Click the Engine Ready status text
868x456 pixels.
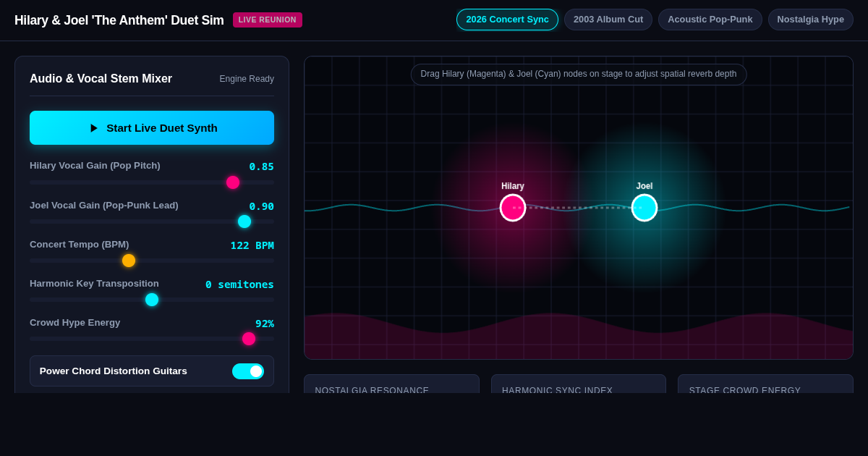(x=247, y=79)
